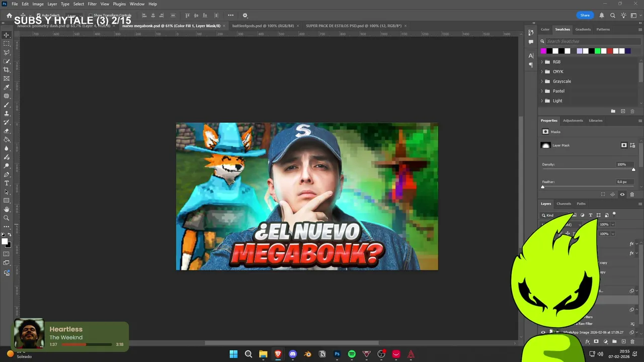Create a new layer
Viewport: 644px width, 362px height.
623,341
